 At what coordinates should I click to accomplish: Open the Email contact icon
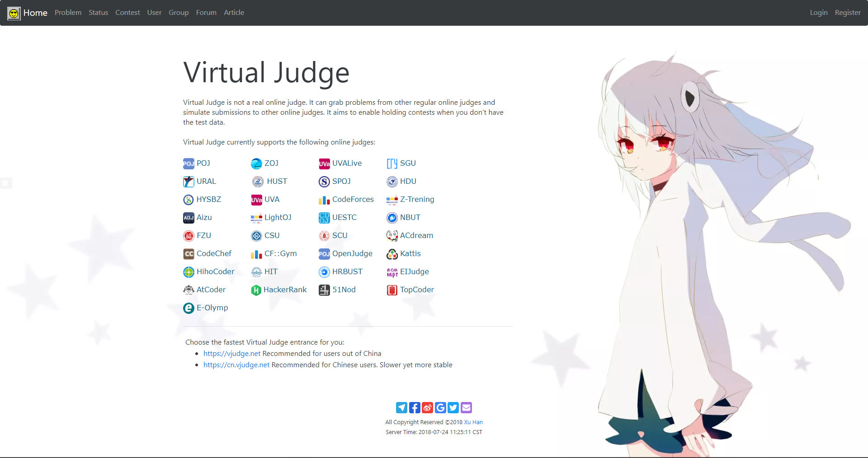pyautogui.click(x=466, y=407)
